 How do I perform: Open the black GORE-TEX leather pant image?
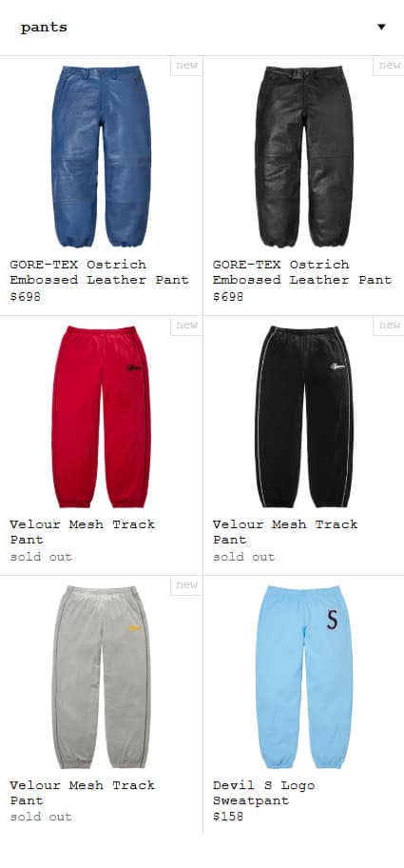(x=304, y=156)
